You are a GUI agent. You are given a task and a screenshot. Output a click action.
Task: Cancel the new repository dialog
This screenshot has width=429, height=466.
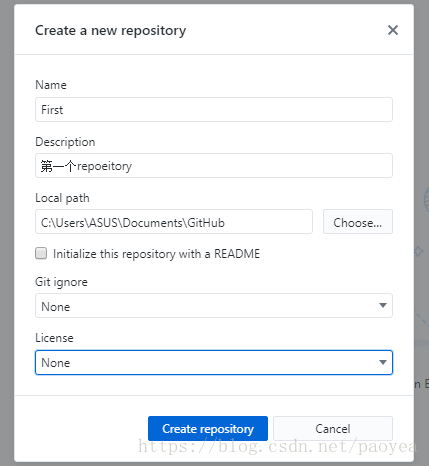click(x=333, y=428)
